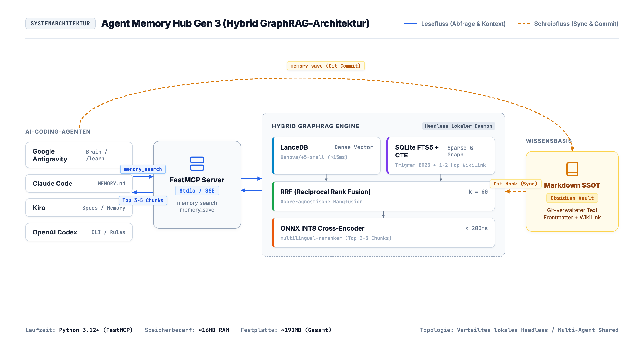Click the Python 3.12+ (FastMCP) footer value
The width and height of the screenshot is (644, 351).
(x=96, y=330)
